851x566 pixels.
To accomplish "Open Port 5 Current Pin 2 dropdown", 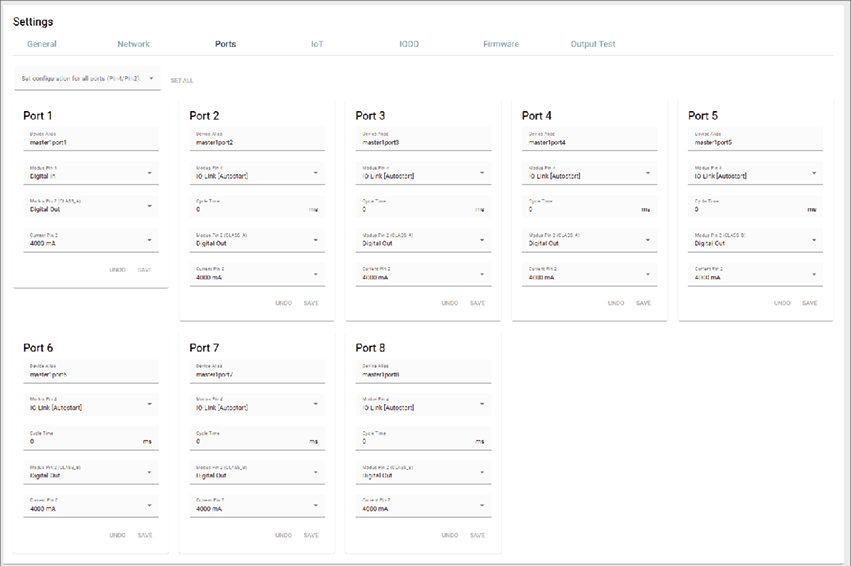I will [755, 274].
